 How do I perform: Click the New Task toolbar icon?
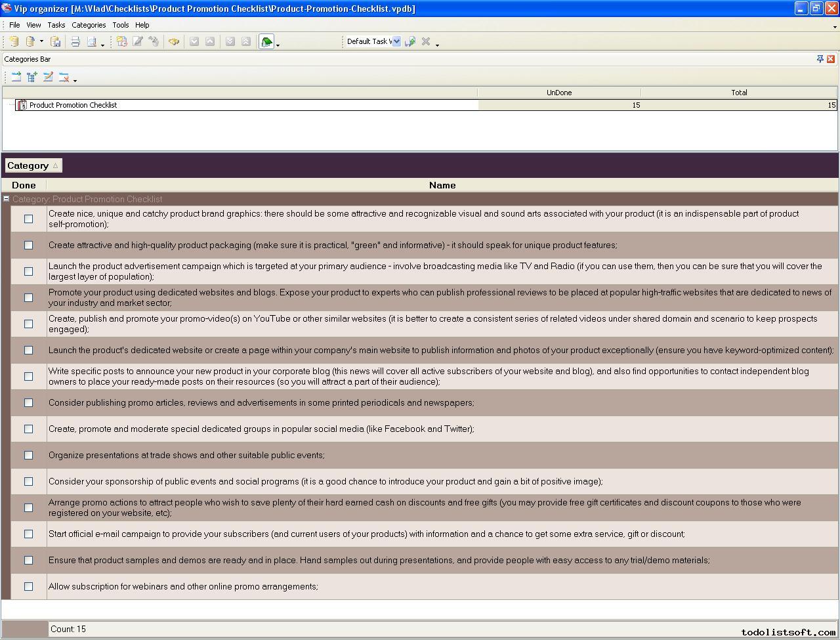121,42
